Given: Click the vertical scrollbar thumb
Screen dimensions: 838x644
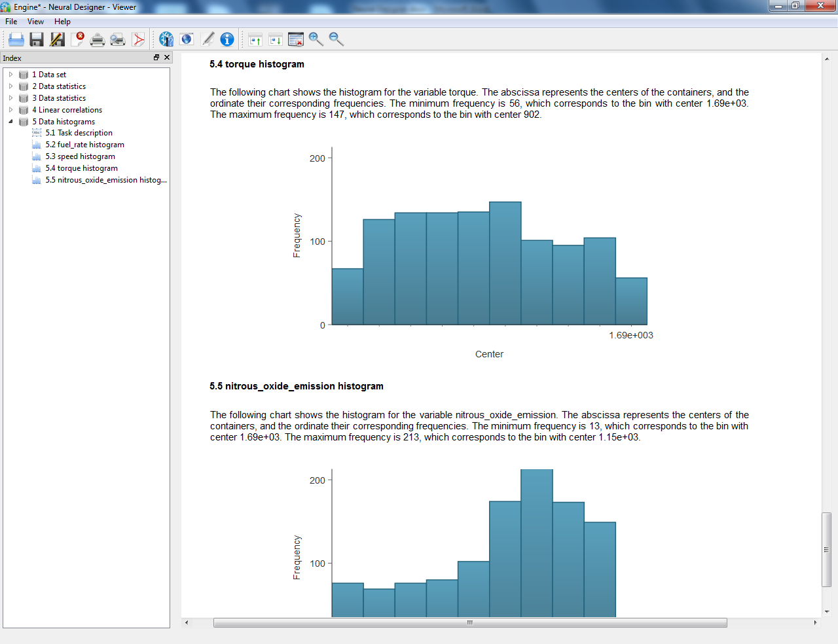Looking at the screenshot, I should 827,550.
